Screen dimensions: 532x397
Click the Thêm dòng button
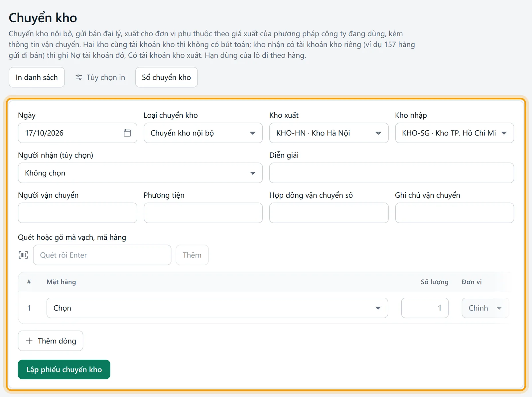pyautogui.click(x=51, y=341)
